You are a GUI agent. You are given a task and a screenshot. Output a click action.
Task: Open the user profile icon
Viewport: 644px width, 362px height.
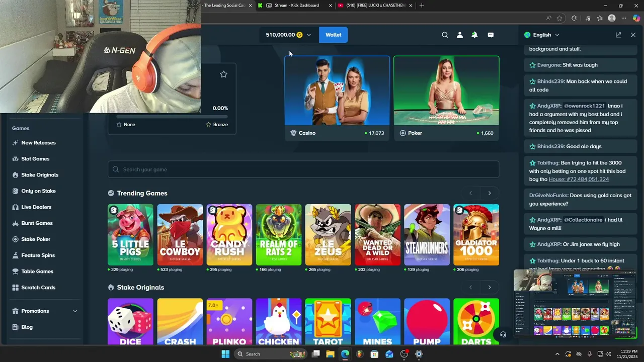(459, 35)
